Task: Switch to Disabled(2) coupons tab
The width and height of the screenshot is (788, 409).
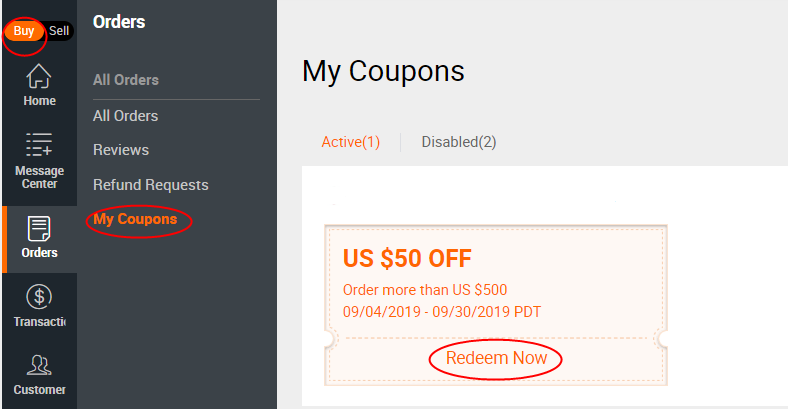Action: 459,142
